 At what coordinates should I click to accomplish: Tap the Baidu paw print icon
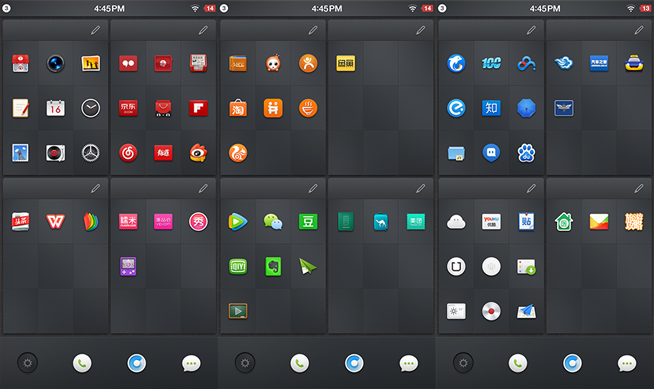click(x=526, y=153)
